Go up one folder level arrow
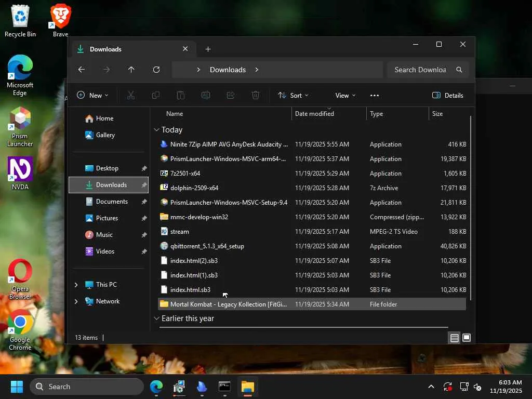 coord(131,70)
